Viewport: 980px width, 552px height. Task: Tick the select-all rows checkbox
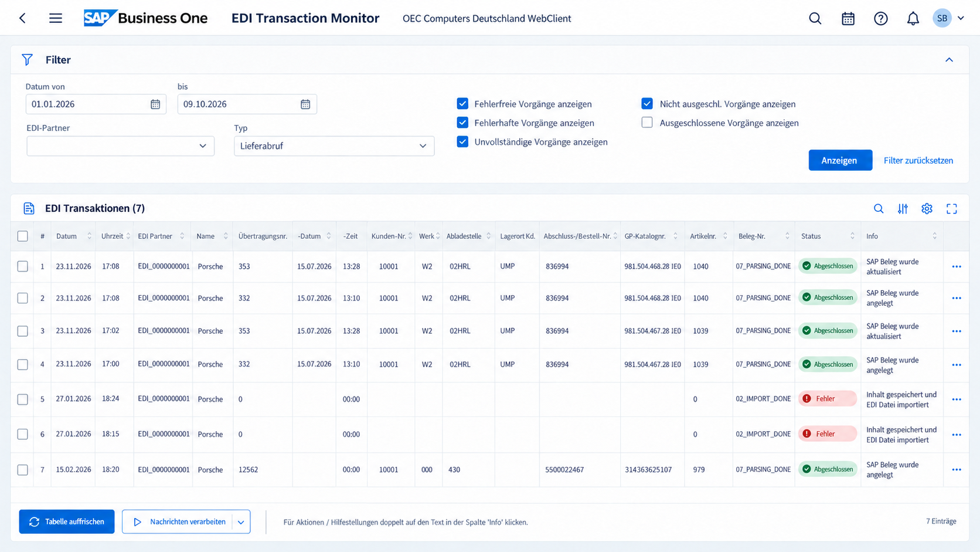tap(23, 236)
